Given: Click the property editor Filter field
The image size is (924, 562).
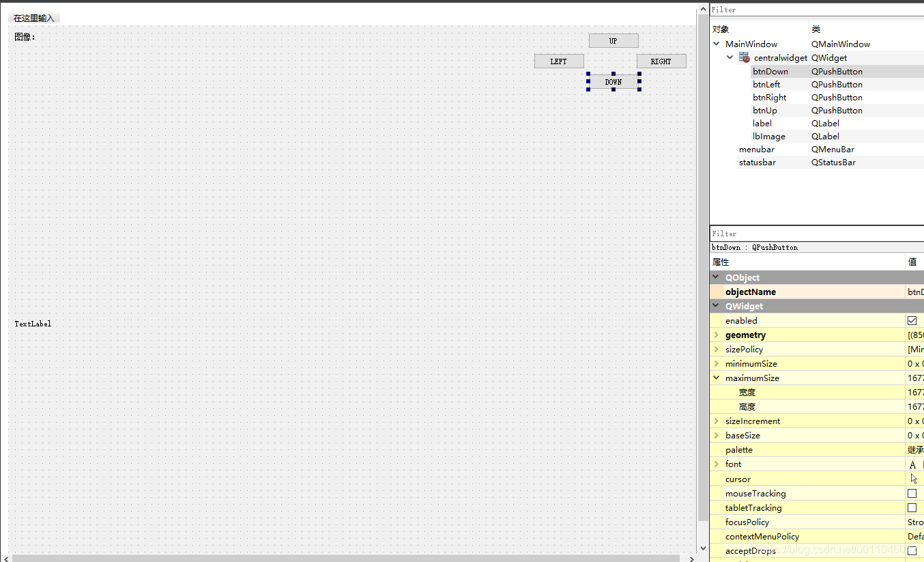Looking at the screenshot, I should point(817,234).
